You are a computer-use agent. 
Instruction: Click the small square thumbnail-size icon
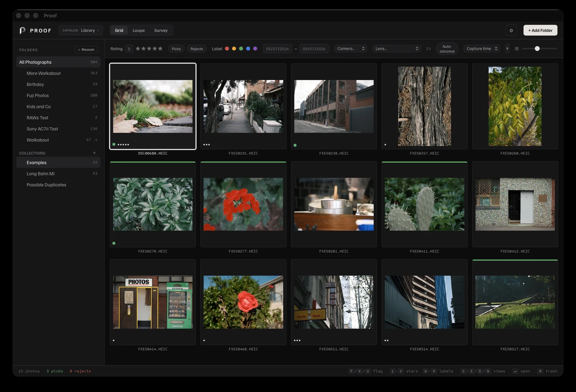click(517, 49)
